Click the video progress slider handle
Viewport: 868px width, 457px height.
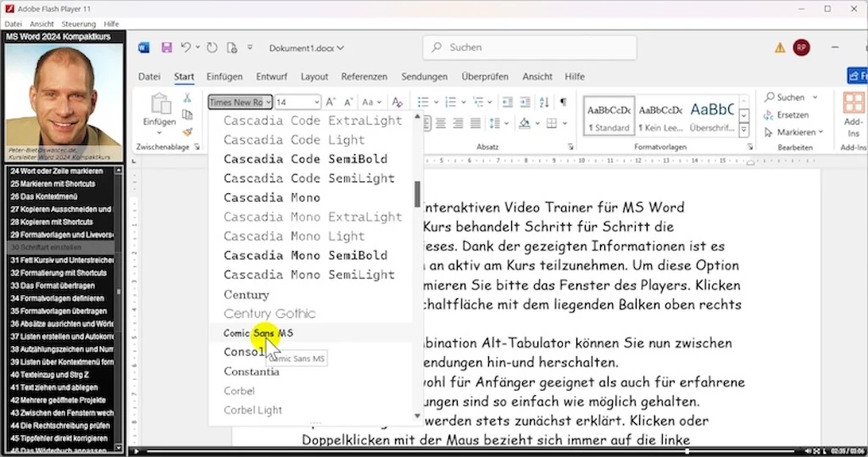687,451
